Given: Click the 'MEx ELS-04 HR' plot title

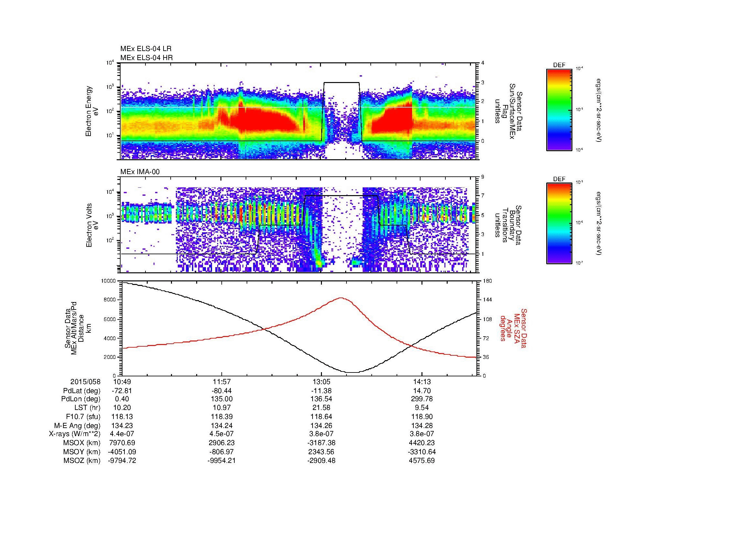Looking at the screenshot, I should [x=146, y=58].
